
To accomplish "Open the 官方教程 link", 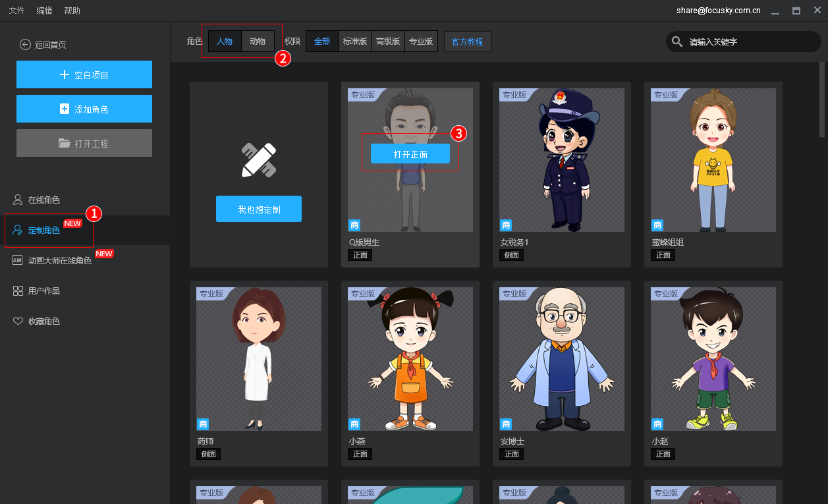I will pyautogui.click(x=467, y=42).
